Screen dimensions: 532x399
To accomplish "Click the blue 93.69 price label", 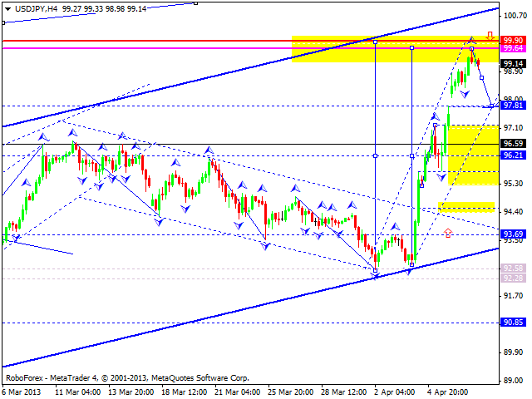I will [x=513, y=234].
